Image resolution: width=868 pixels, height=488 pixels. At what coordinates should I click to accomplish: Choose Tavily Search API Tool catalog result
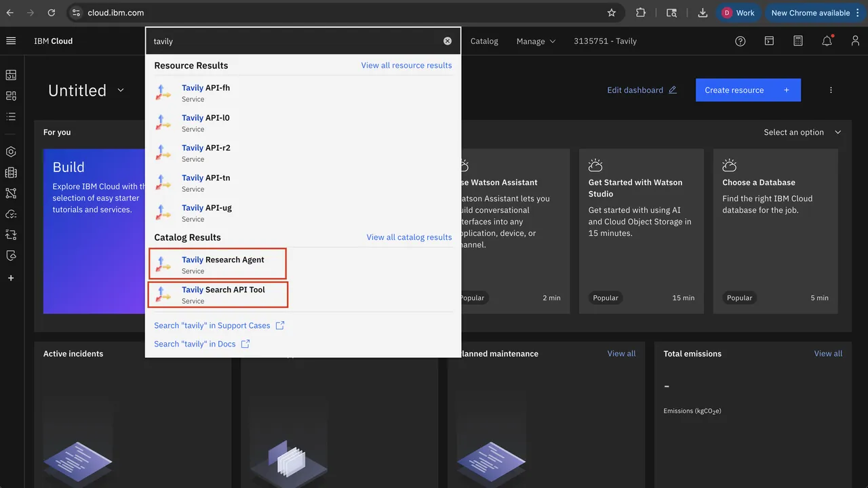coord(218,294)
